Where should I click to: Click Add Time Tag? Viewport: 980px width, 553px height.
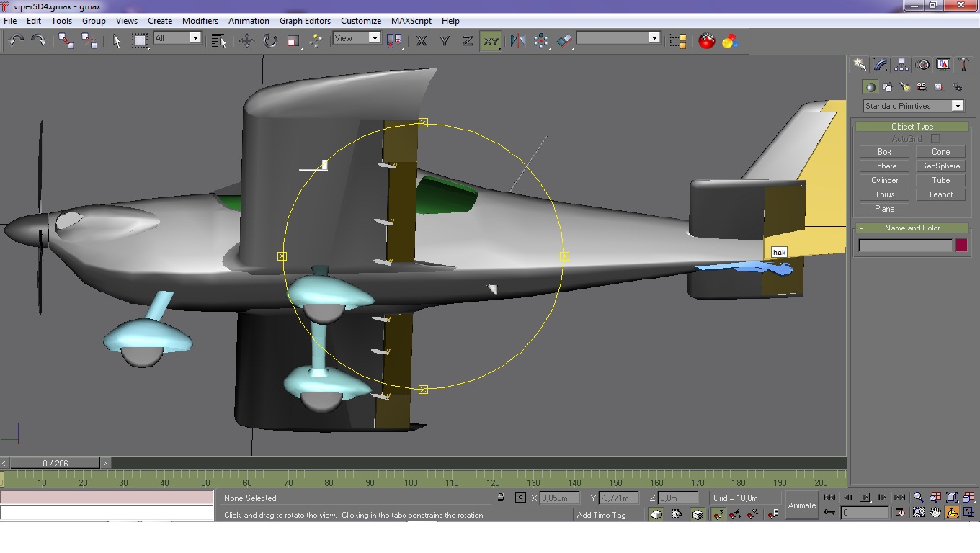coord(602,515)
